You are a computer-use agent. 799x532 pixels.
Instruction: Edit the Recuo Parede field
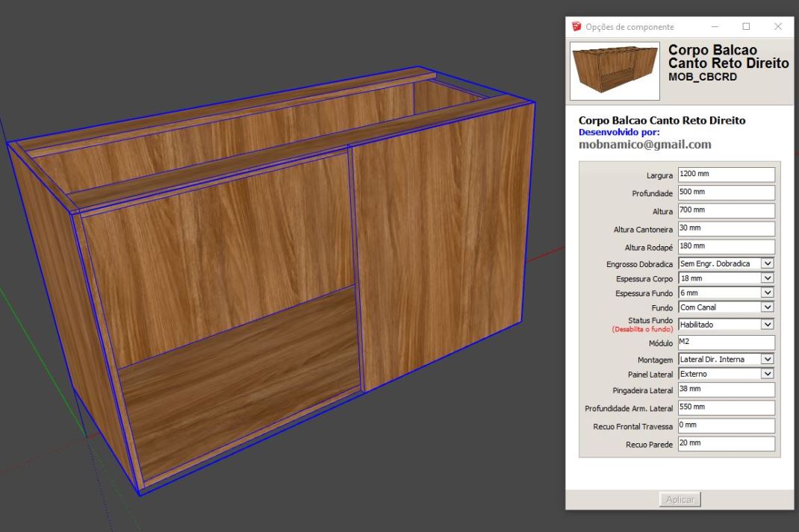[726, 445]
